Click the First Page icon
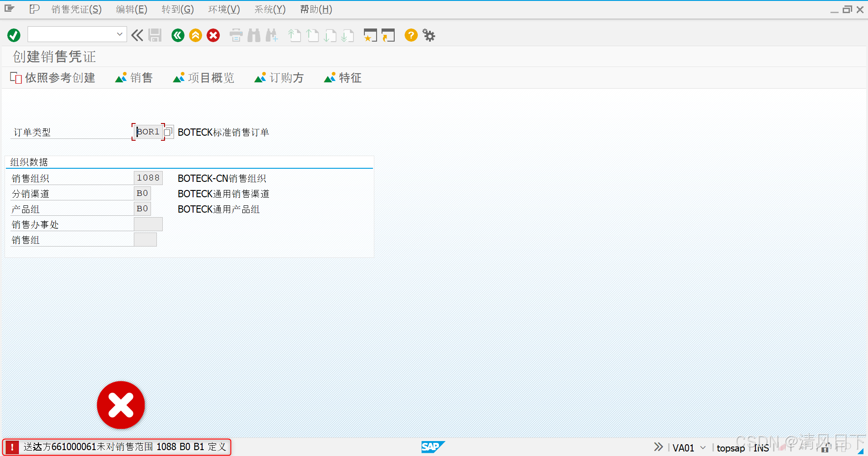The height and width of the screenshot is (456, 868). tap(295, 35)
